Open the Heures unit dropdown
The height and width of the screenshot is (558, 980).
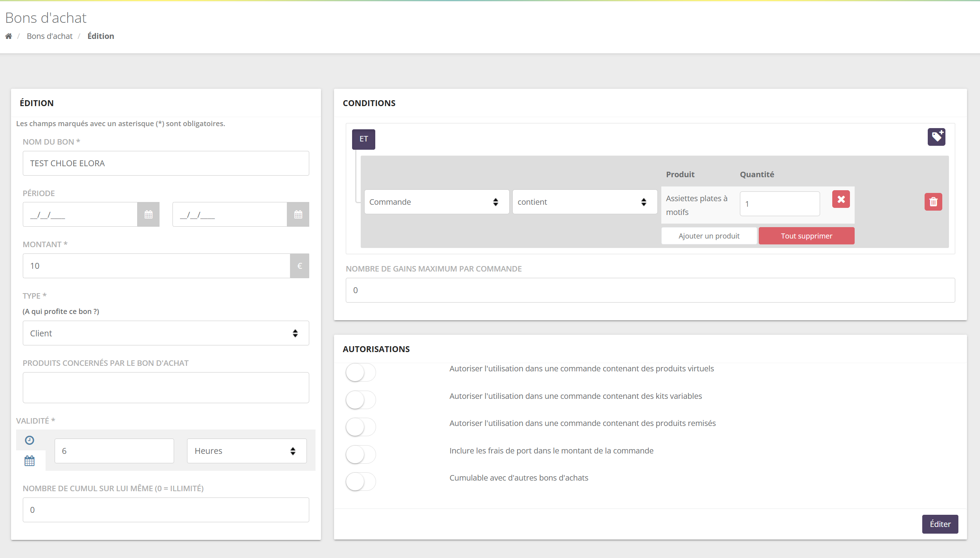pos(247,451)
